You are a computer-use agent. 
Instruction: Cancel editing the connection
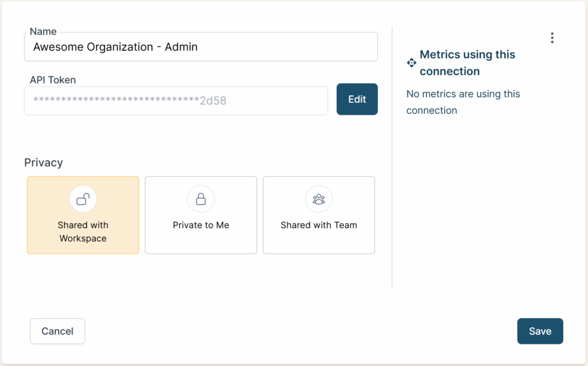point(57,331)
